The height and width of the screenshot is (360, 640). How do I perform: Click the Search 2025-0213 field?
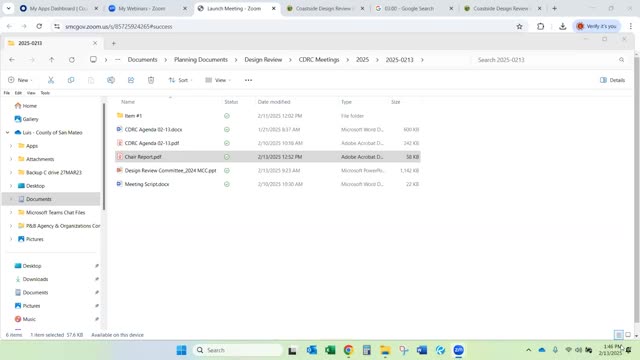pyautogui.click(x=550, y=60)
